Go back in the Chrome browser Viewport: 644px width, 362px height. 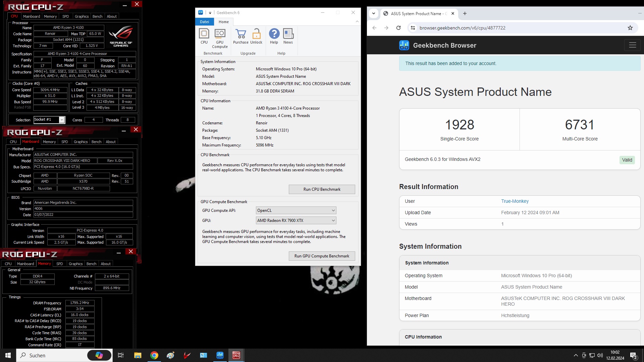coord(374,28)
